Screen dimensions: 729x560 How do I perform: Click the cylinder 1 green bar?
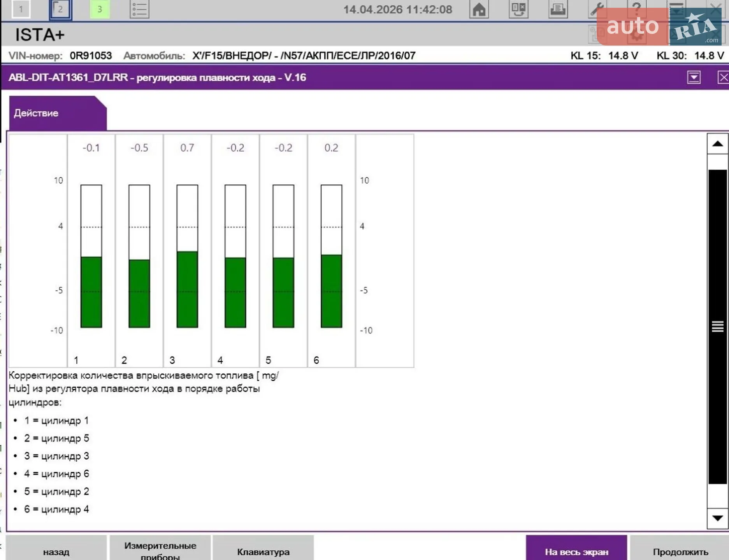tap(91, 292)
